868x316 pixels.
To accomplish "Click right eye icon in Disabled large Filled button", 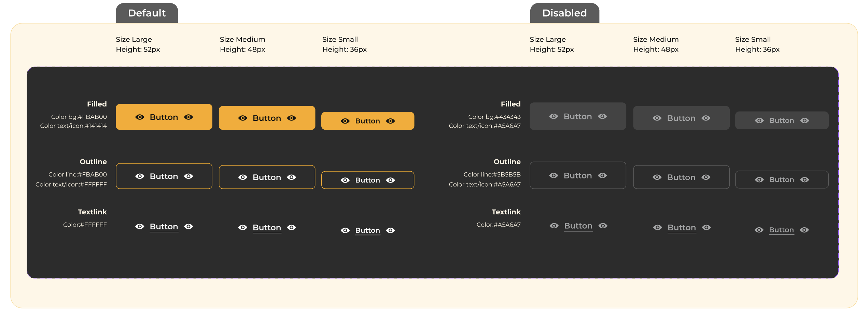I will pyautogui.click(x=602, y=116).
